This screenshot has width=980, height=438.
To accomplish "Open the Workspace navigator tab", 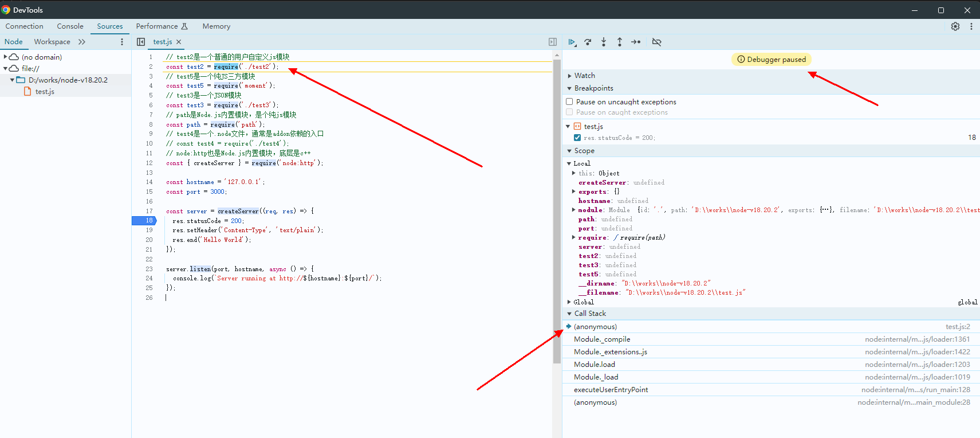I will click(x=52, y=42).
